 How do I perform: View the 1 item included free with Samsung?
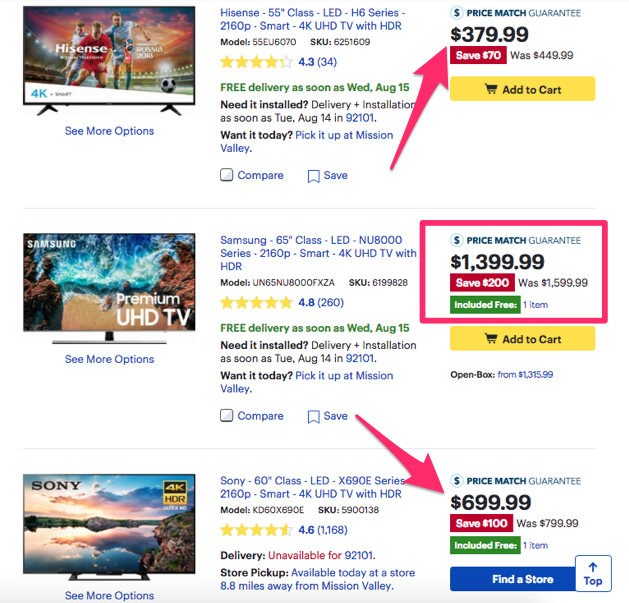536,305
